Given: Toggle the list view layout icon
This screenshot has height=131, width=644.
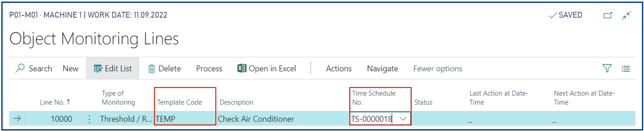Looking at the screenshot, I should [x=626, y=69].
